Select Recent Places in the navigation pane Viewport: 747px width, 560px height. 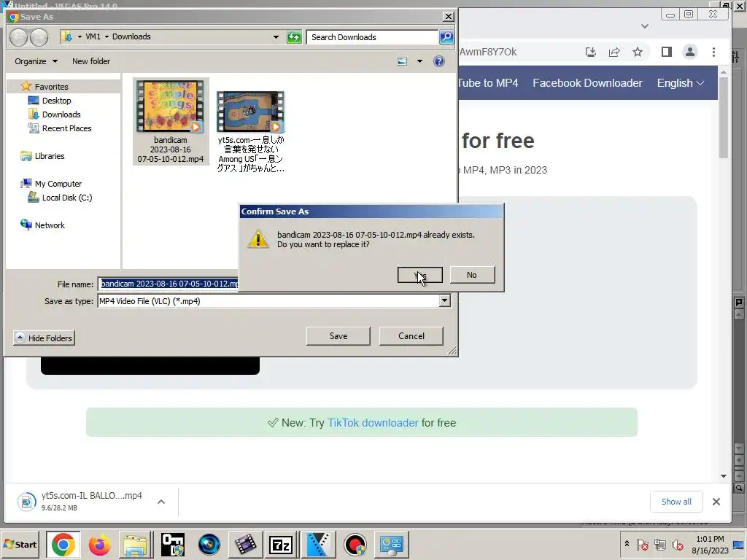coord(66,128)
